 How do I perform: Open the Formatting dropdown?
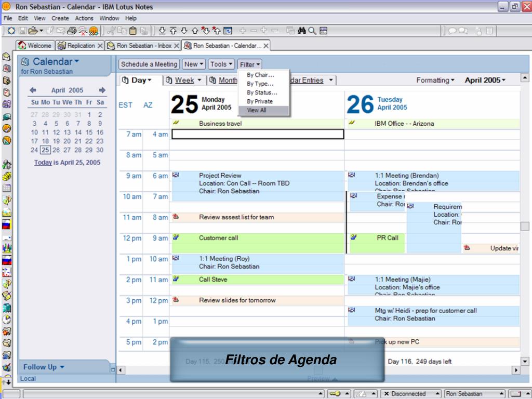coord(435,81)
